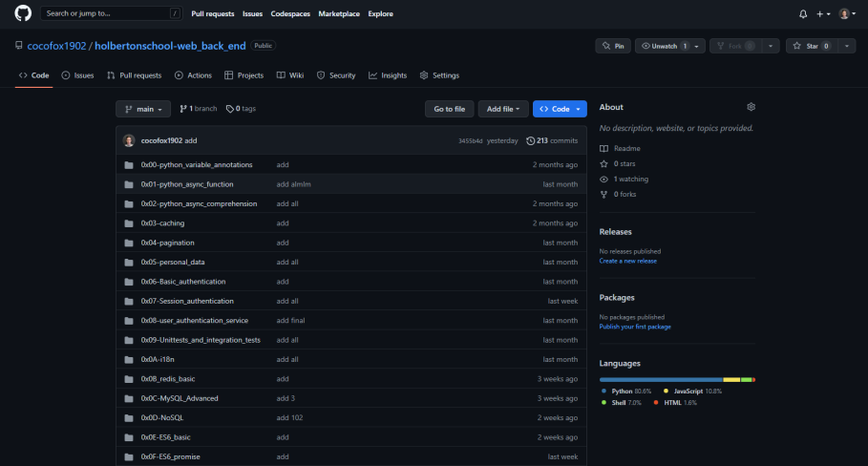The height and width of the screenshot is (466, 868).
Task: Open folder 0x08-user_authentication_service
Action: [x=194, y=321]
